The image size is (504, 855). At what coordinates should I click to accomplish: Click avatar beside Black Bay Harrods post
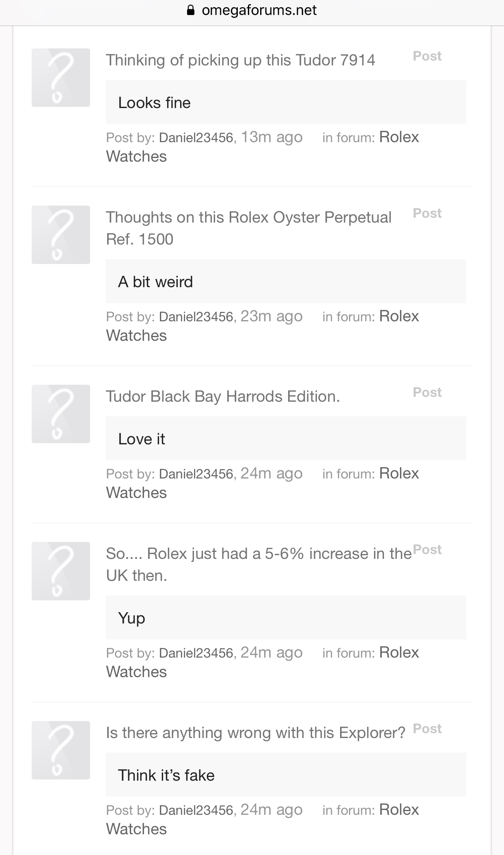pyautogui.click(x=61, y=414)
